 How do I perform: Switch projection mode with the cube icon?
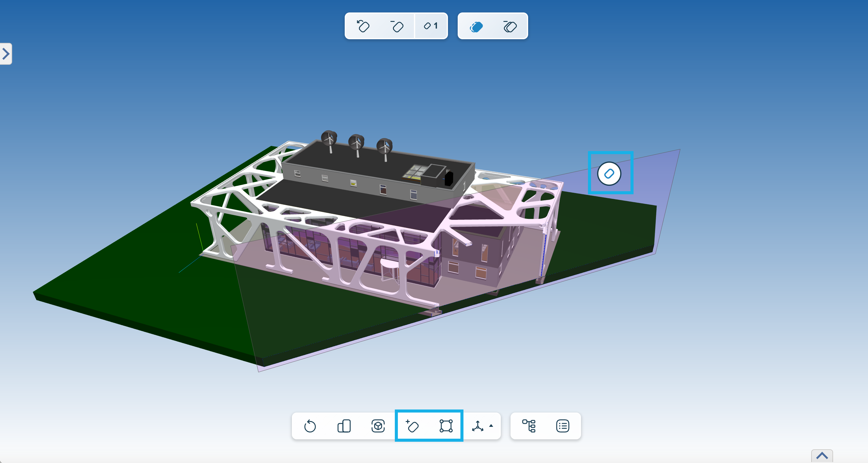378,426
